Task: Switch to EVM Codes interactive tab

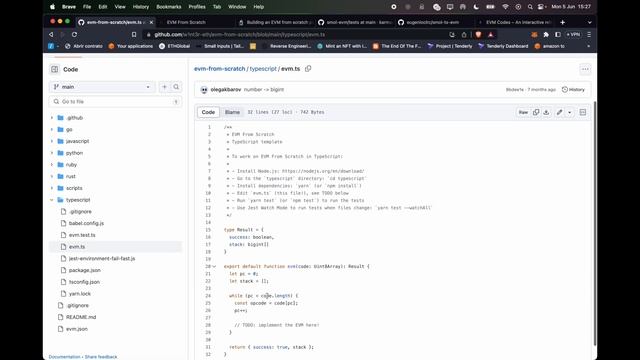Action: (515, 22)
